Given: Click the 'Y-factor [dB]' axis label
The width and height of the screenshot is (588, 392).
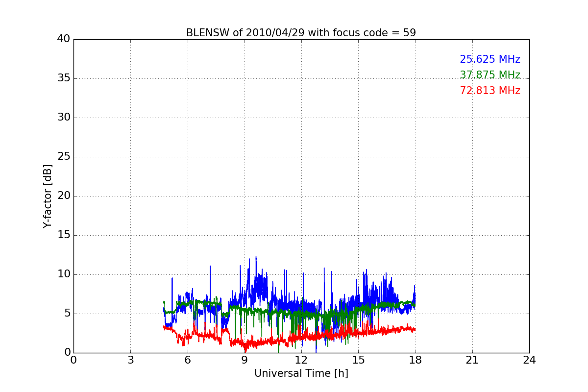Looking at the screenshot, I should 47,196.
